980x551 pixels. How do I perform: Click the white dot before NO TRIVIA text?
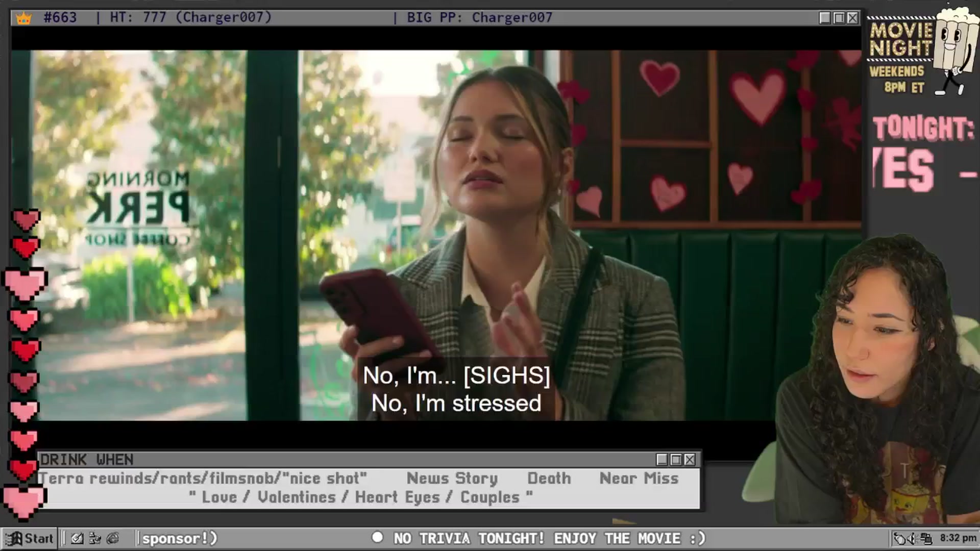click(377, 538)
